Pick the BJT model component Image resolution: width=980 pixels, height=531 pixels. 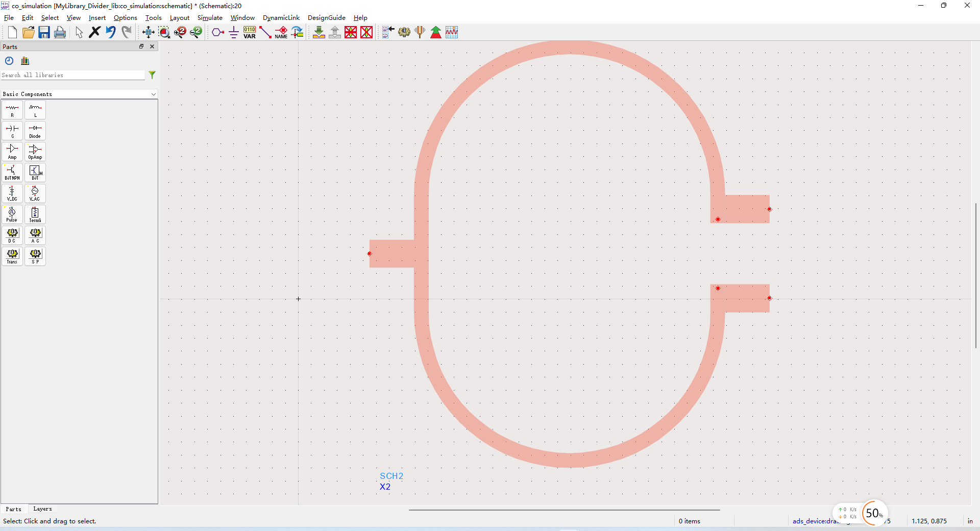[35, 173]
